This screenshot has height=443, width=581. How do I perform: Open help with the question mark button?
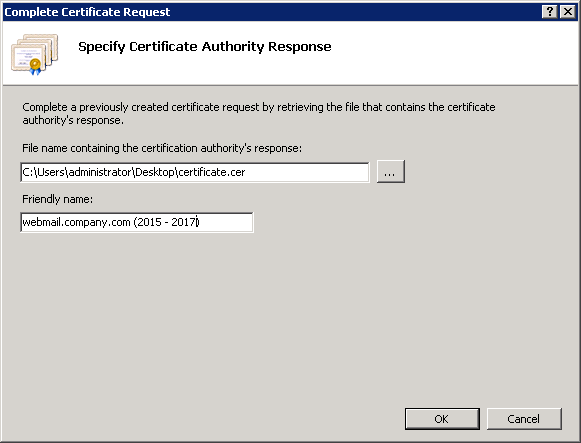coord(550,12)
